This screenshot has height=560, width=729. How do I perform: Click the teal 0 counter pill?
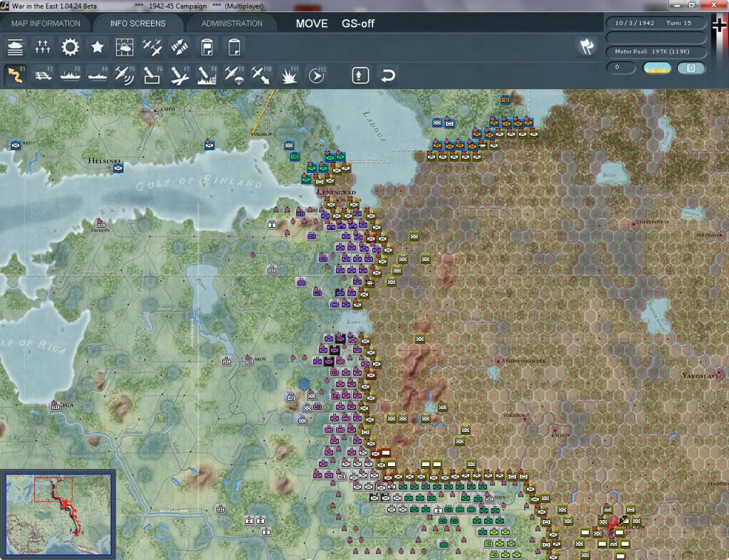coord(691,68)
